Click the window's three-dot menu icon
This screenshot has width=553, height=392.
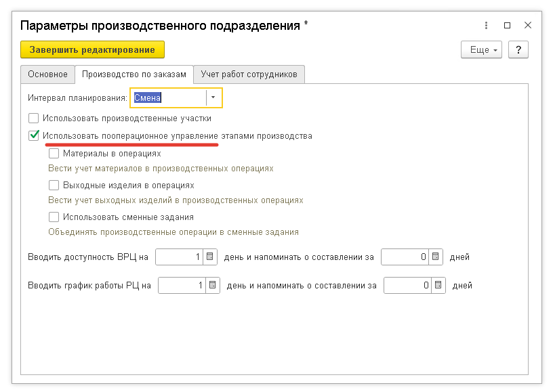[x=486, y=26]
